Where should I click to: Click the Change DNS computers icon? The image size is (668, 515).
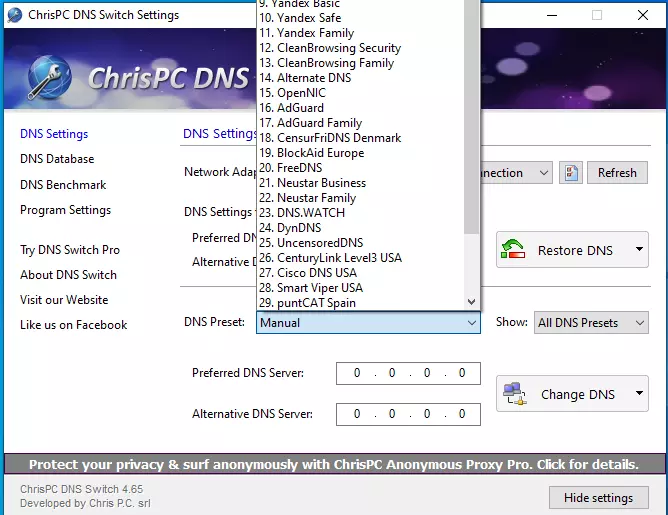coord(515,394)
